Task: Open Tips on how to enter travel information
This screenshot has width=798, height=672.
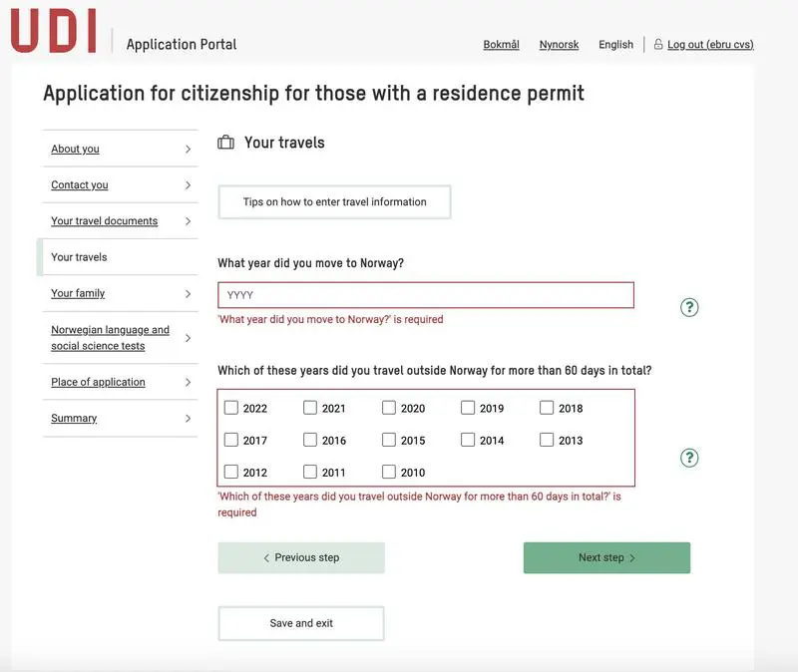Action: pyautogui.click(x=334, y=202)
